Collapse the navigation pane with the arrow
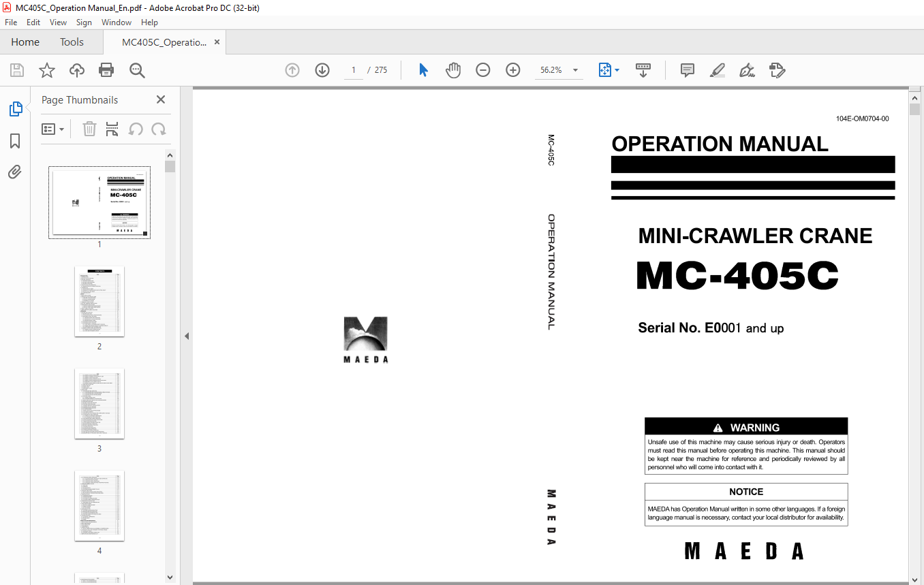Screen dimensions: 924x585 pyautogui.click(x=187, y=336)
